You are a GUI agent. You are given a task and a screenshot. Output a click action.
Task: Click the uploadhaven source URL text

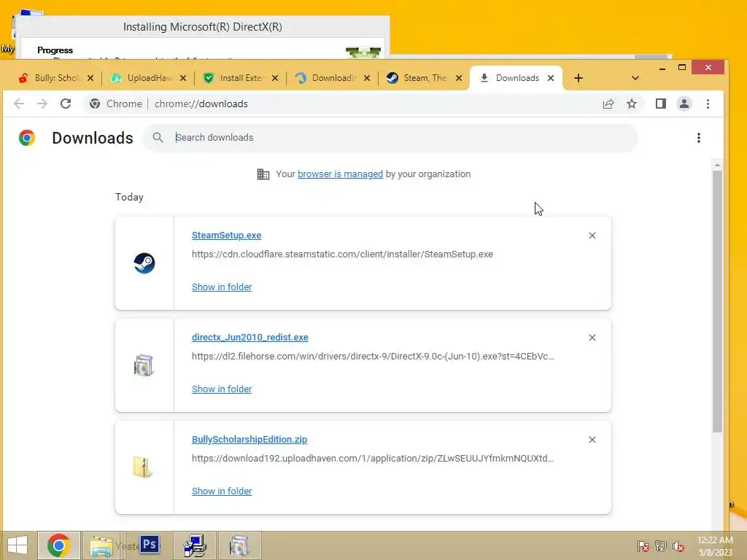[x=373, y=458]
